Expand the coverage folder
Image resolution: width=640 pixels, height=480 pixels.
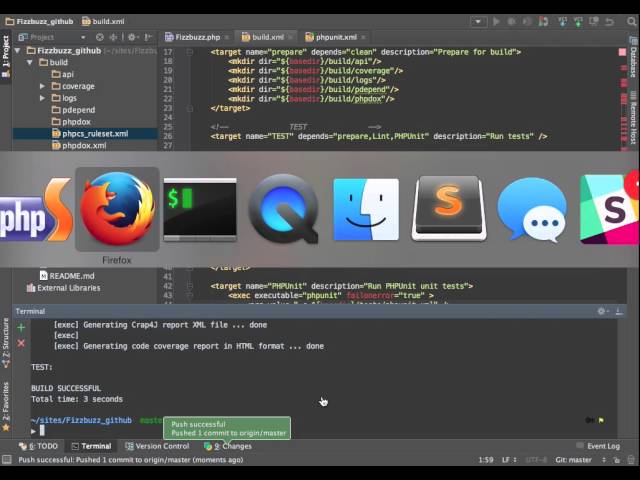(x=42, y=86)
